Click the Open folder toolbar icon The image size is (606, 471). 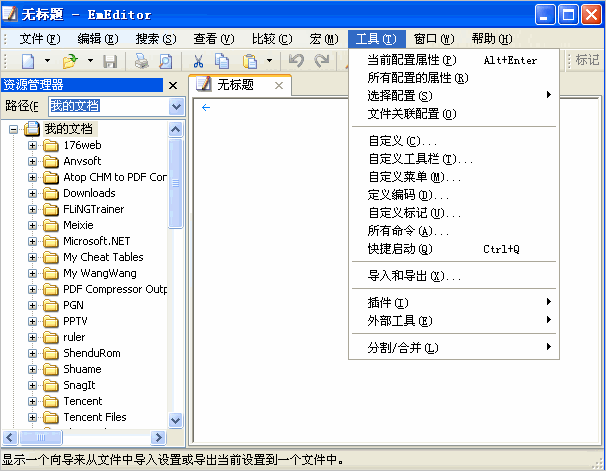(x=70, y=61)
